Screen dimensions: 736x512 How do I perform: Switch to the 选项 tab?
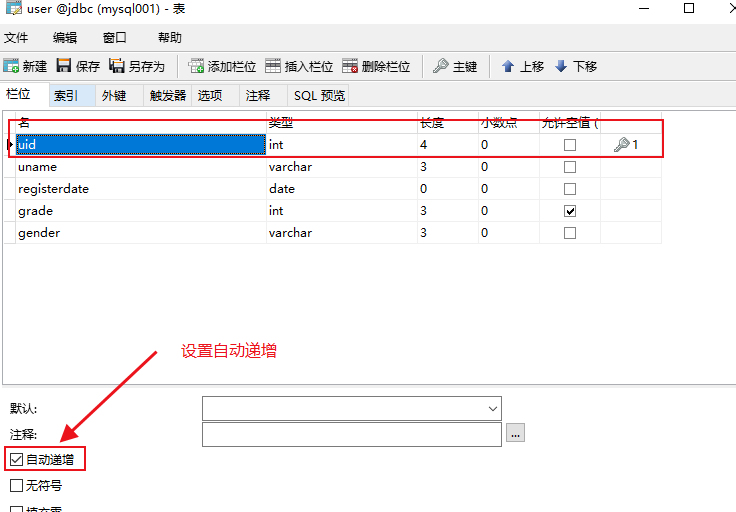(x=215, y=96)
